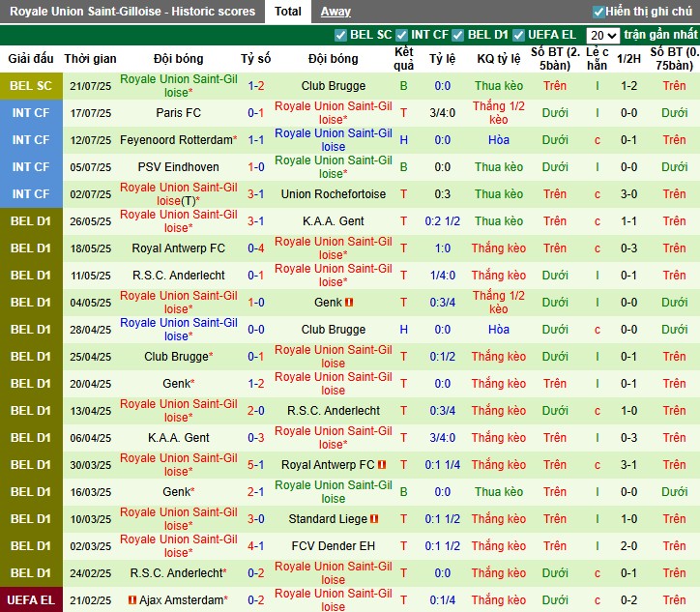Toggle the INT CF filter checkbox

coord(402,35)
